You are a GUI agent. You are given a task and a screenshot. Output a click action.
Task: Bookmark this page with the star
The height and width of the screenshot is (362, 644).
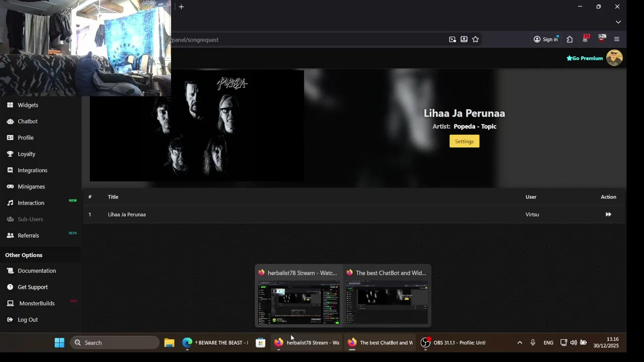[475, 39]
